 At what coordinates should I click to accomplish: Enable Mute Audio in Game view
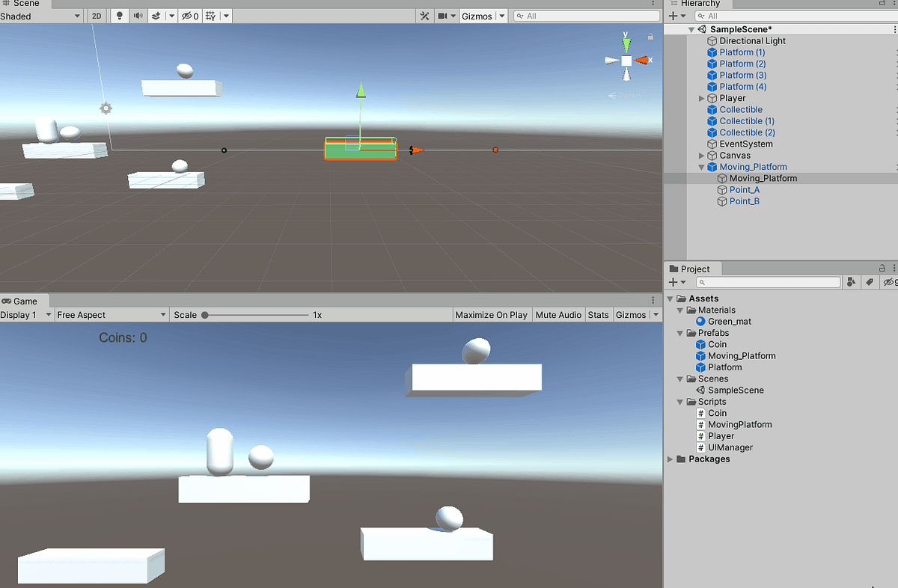pyautogui.click(x=558, y=314)
